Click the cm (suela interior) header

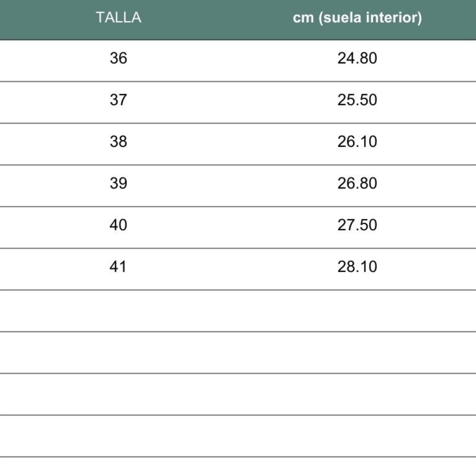(357, 18)
